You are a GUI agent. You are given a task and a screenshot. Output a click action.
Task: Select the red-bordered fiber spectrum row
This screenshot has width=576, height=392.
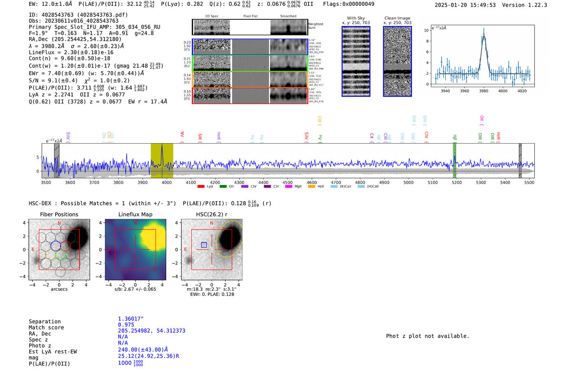250,95
